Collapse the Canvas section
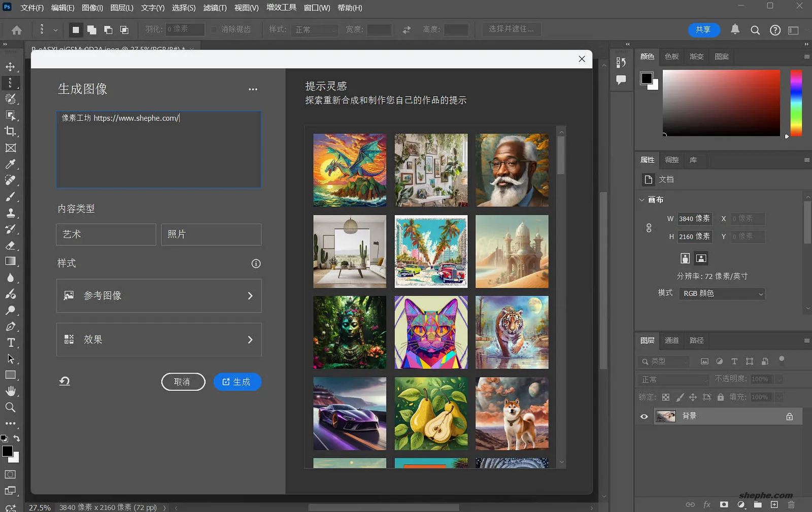The height and width of the screenshot is (512, 812). [642, 200]
